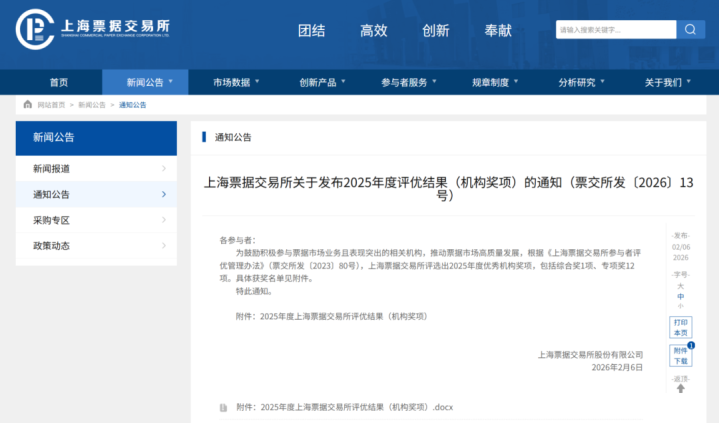This screenshot has width=719, height=423.
Task: Click the 新闻公告 sidebar header
Action: (96, 138)
